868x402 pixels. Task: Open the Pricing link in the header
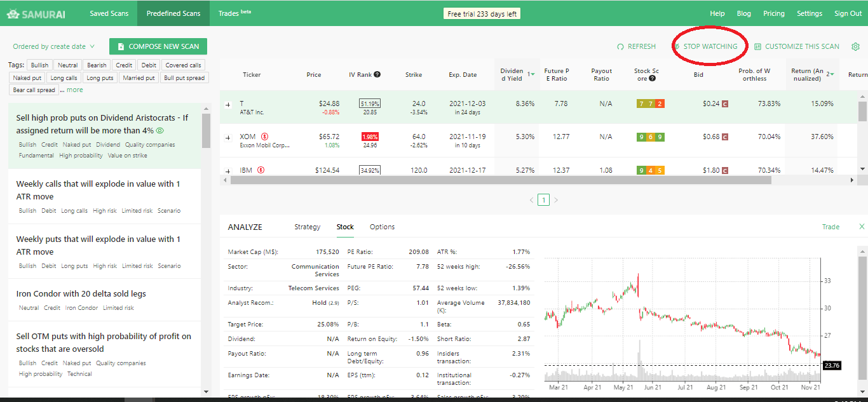774,13
